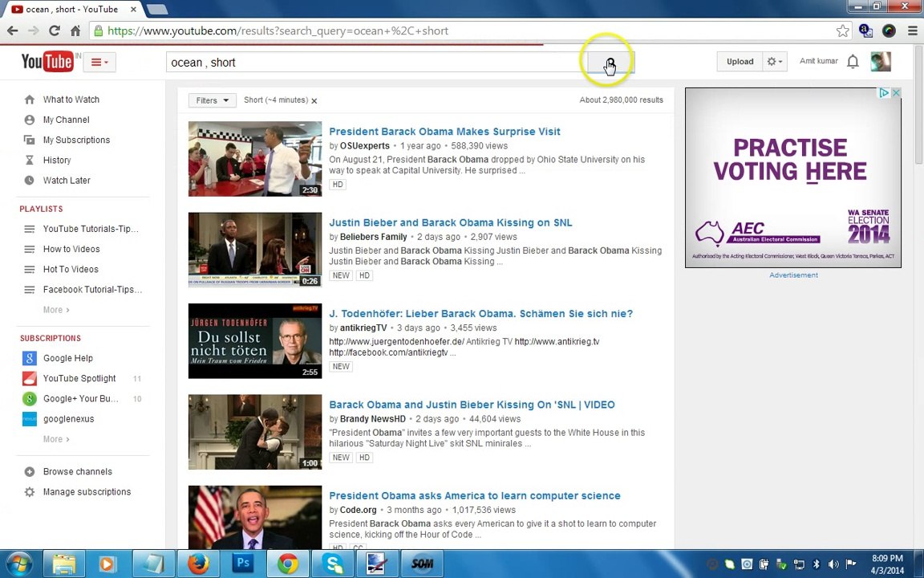Reload the page with the refresh icon
Viewport: 924px width, 578px height.
coord(55,31)
